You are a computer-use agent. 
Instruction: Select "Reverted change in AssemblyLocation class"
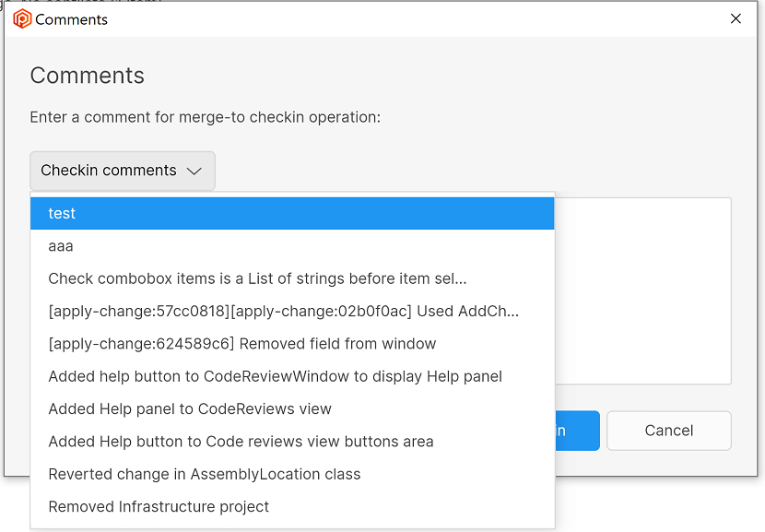point(205,474)
